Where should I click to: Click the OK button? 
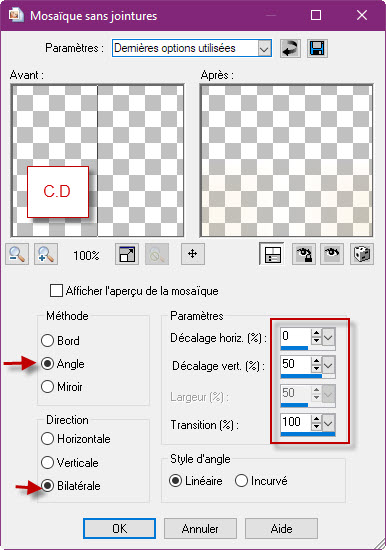click(x=119, y=528)
